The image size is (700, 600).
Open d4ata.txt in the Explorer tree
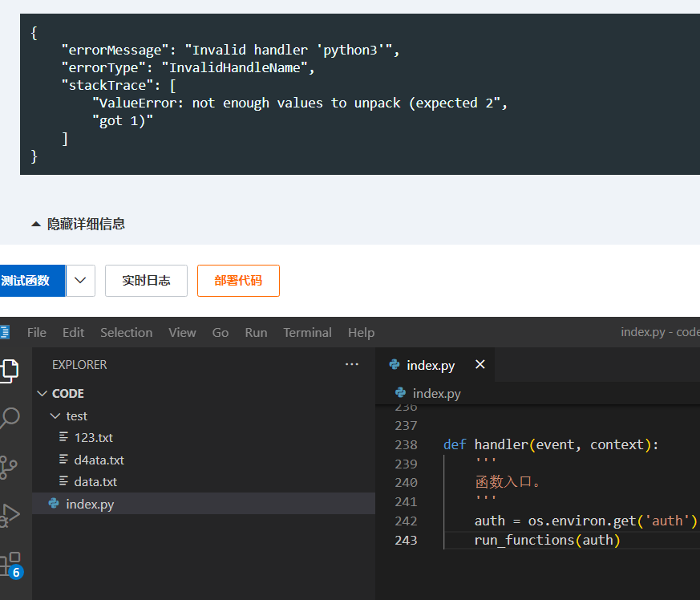point(99,460)
